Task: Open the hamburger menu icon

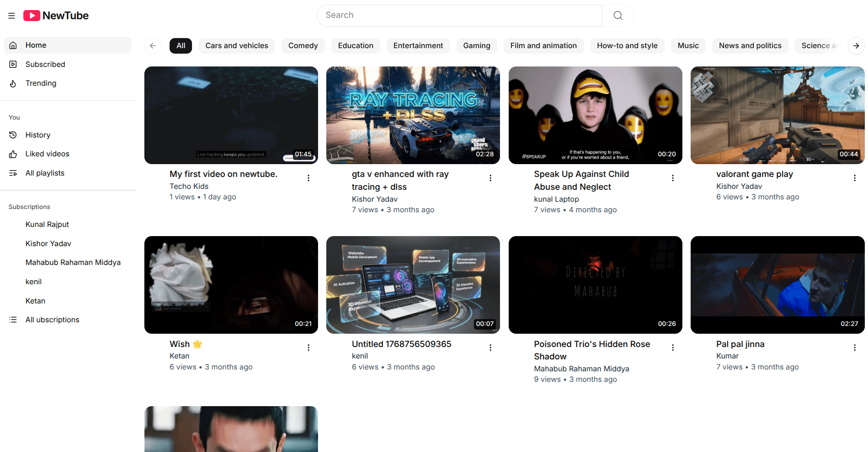Action: pyautogui.click(x=12, y=16)
